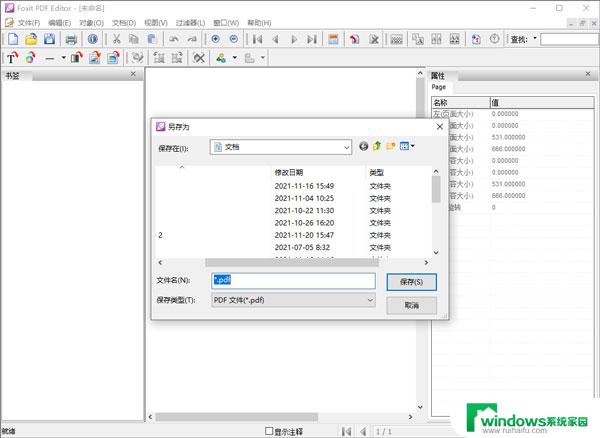This screenshot has height=438, width=600.
Task: Zoom in with the blue plus icon
Action: [x=215, y=39]
